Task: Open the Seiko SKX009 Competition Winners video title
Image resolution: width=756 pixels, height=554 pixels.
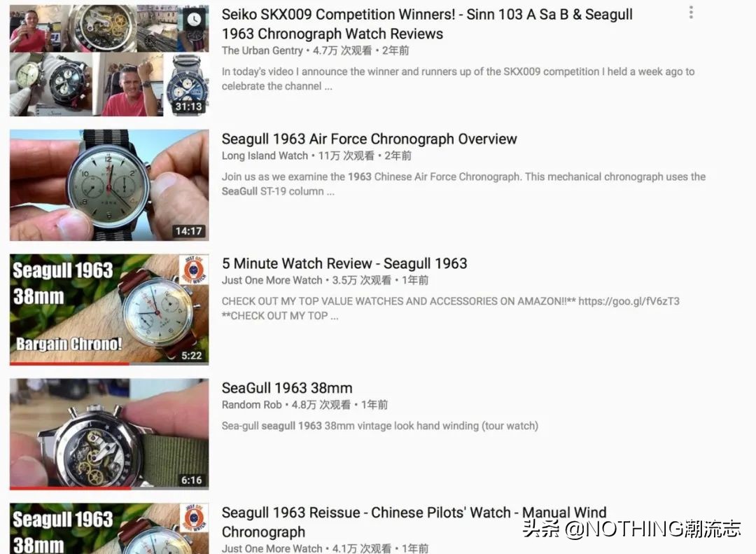Action: (427, 24)
